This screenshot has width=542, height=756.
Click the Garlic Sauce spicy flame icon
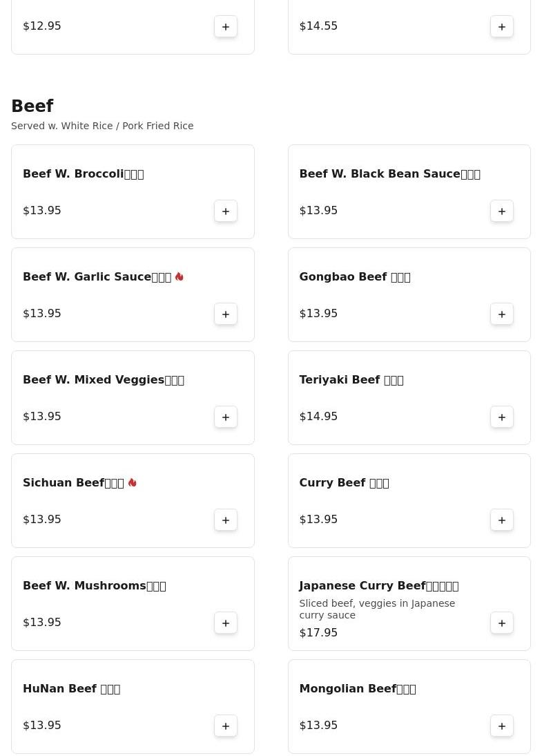click(x=179, y=277)
